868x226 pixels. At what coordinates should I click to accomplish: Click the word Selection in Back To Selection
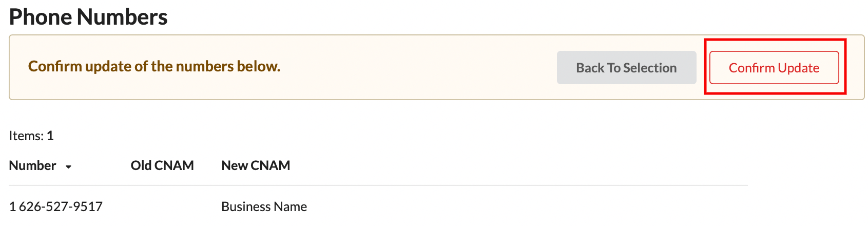[650, 68]
